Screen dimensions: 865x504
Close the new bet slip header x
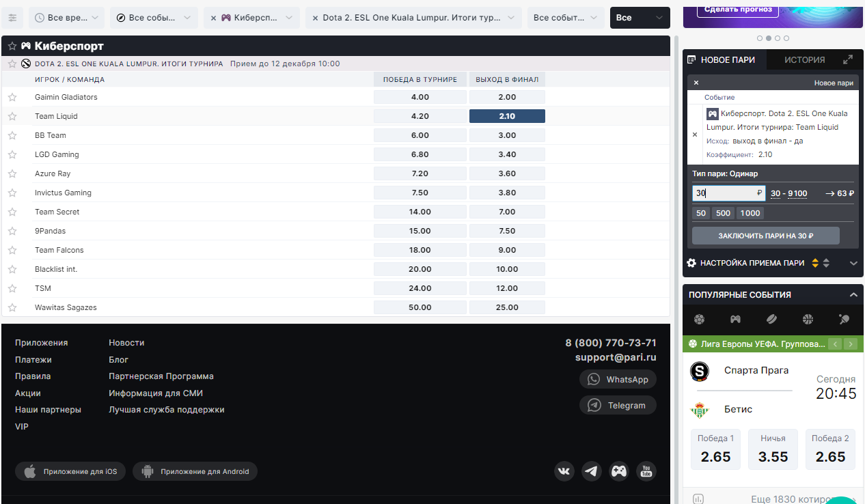[696, 83]
